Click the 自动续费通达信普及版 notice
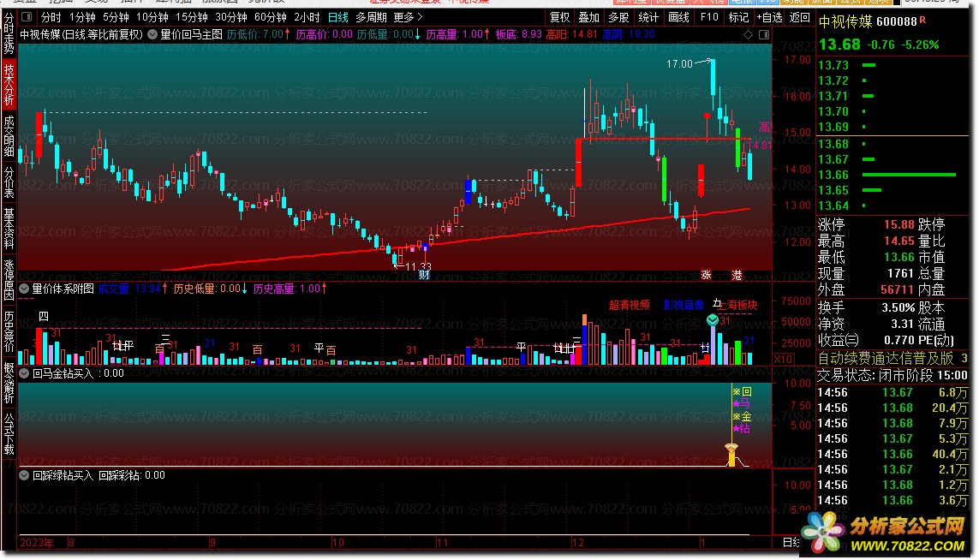 [x=886, y=359]
